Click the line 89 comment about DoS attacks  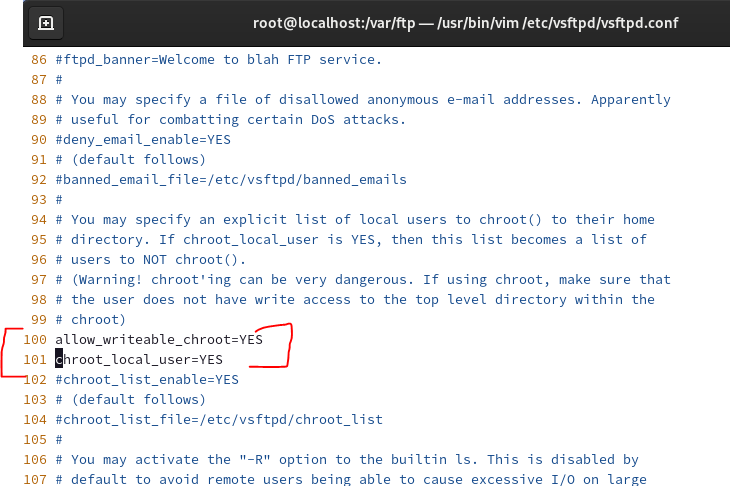230,120
